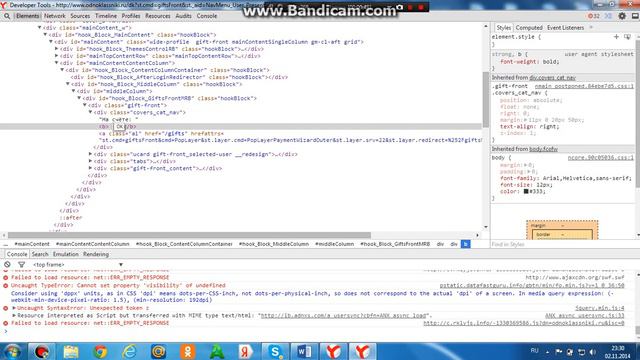Screen dimensions: 640x360
Task: Open Skype from taskbar
Action: tap(275, 351)
